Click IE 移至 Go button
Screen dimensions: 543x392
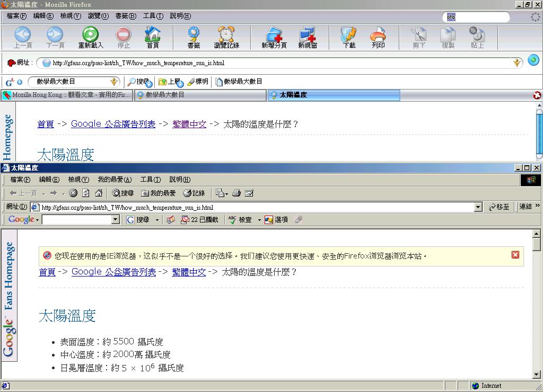click(x=499, y=207)
